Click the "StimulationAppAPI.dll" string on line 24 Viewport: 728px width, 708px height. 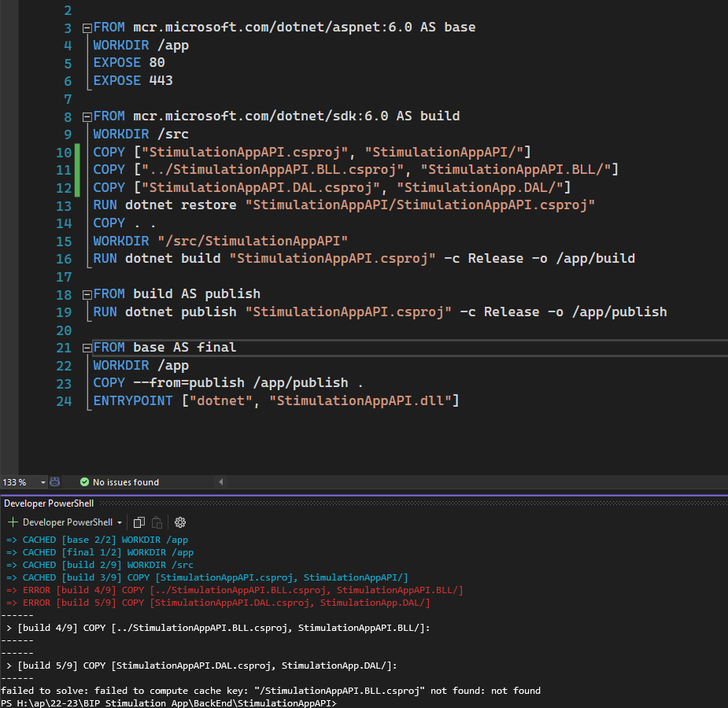tap(360, 401)
